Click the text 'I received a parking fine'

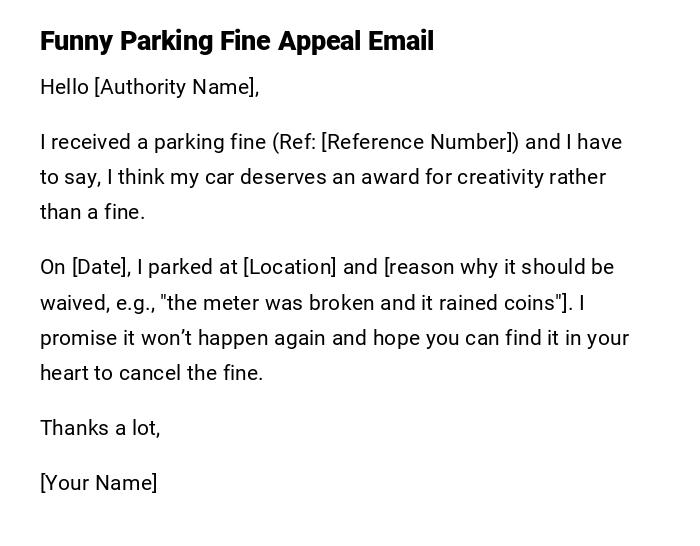point(153,142)
